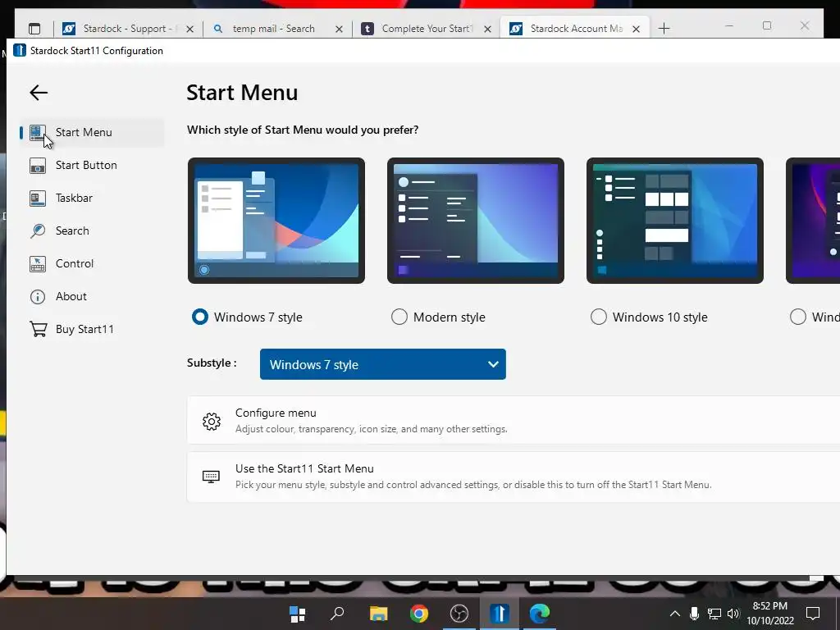The image size is (840, 630).
Task: Open OBS Studio from the taskbar
Action: click(459, 614)
